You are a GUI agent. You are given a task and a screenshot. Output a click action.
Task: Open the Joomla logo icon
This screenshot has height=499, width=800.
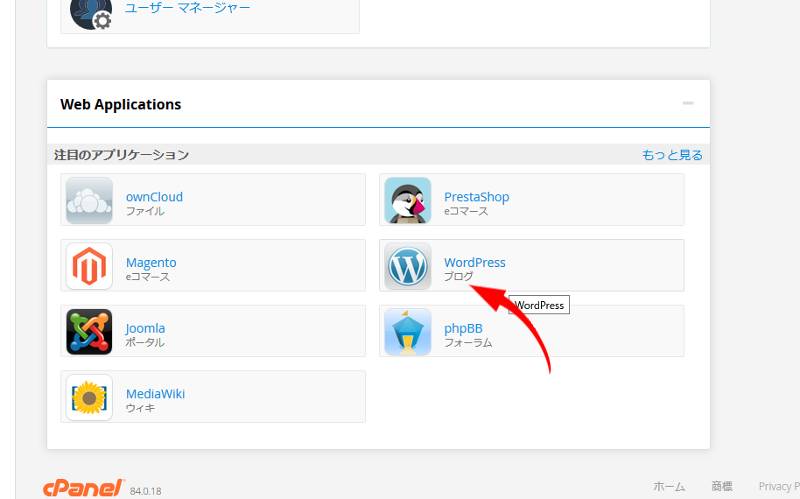click(x=89, y=332)
